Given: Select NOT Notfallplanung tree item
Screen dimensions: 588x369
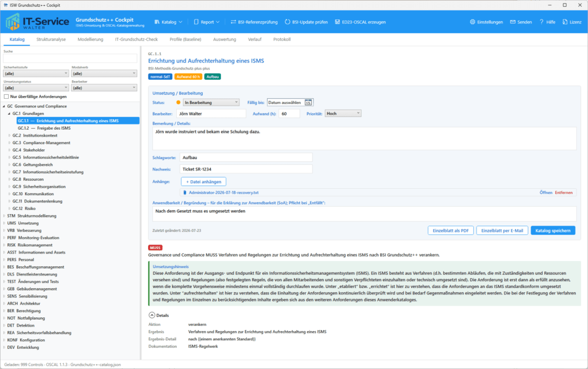Looking at the screenshot, I should [x=26, y=318].
